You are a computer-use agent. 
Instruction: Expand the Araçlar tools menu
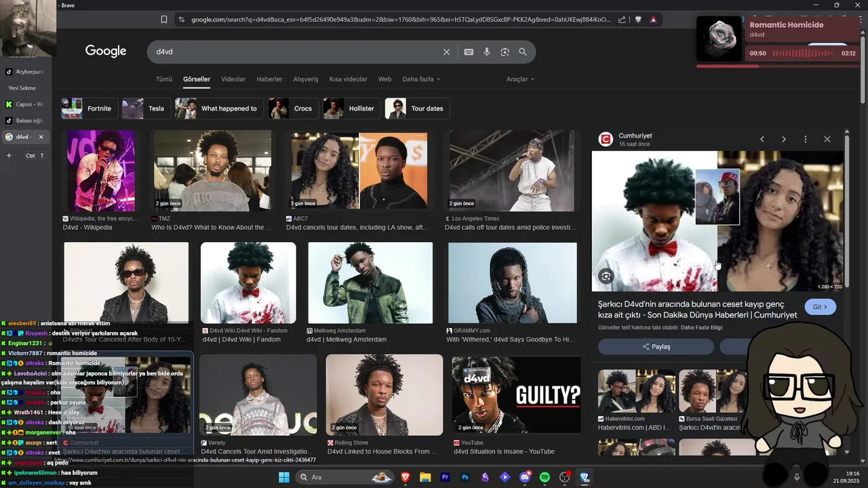520,79
